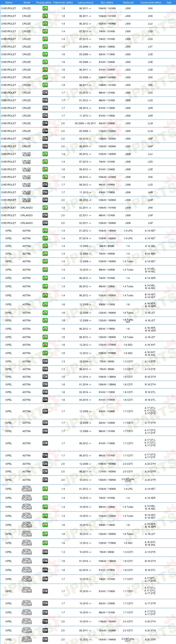176x644 pixels.
Task: Click ON icon for Astra A 17 DTR 12.2009 row
Action: coord(45,423)
